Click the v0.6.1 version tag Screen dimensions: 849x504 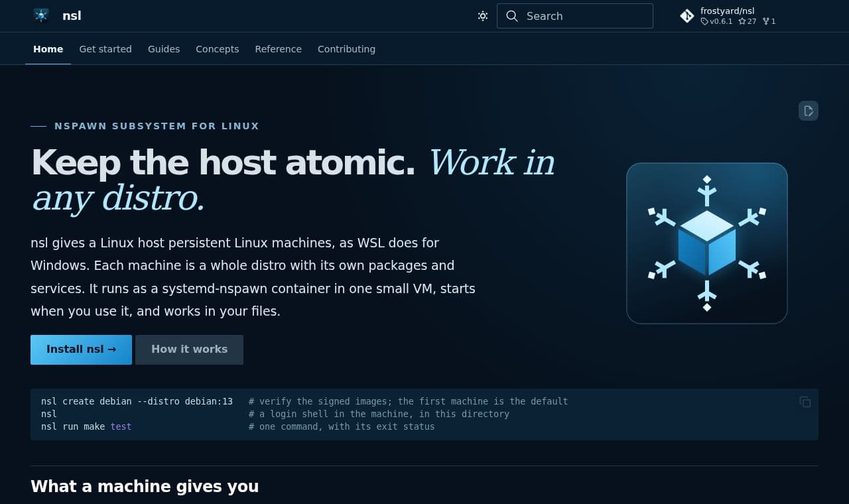[x=716, y=21]
